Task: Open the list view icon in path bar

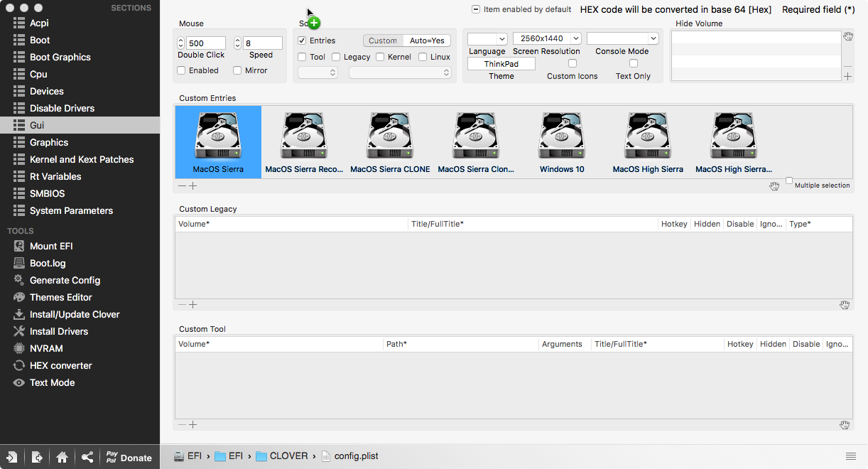Action: tap(850, 455)
